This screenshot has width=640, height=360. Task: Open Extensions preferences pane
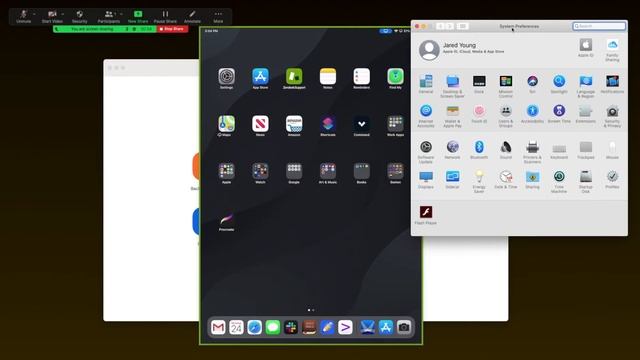point(586,114)
